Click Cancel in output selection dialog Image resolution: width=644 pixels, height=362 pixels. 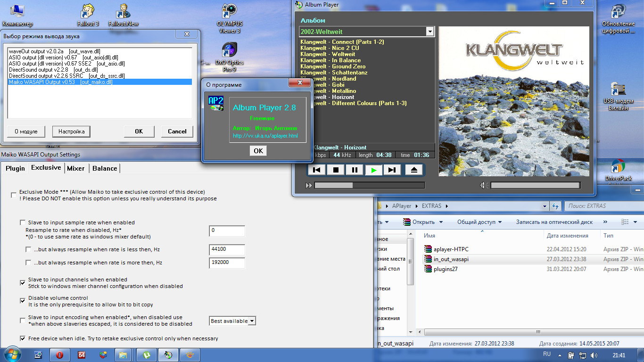click(x=177, y=132)
